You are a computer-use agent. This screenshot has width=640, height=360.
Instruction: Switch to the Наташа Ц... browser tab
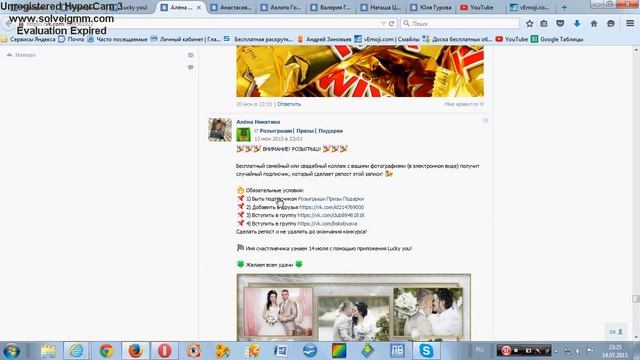click(x=381, y=7)
